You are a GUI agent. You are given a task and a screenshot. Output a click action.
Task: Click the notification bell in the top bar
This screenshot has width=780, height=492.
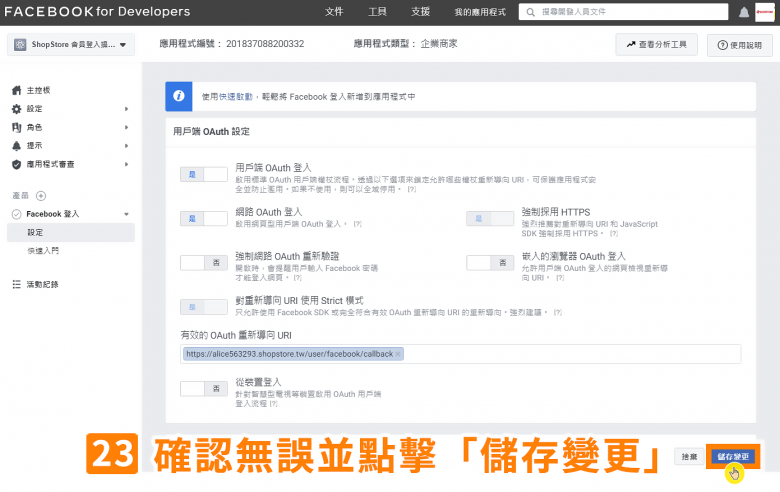click(x=744, y=12)
